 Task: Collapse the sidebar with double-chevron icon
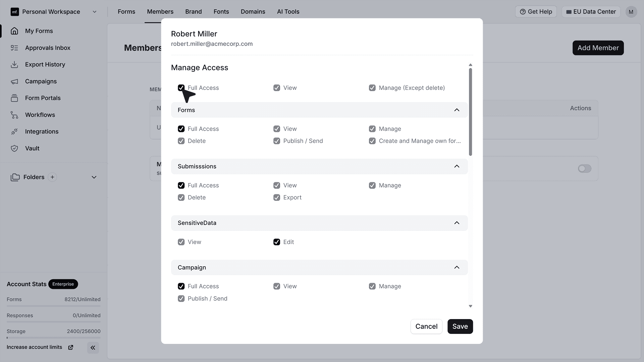click(x=93, y=348)
